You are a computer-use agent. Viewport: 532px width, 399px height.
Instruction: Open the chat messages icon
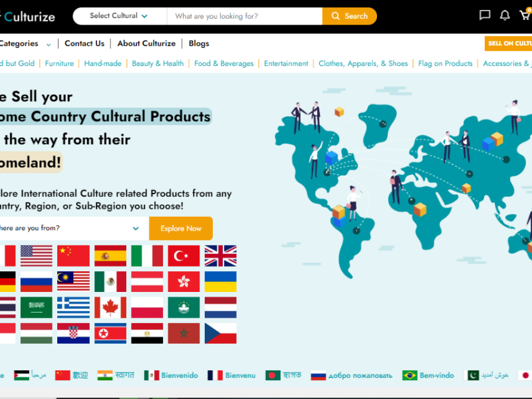click(484, 15)
